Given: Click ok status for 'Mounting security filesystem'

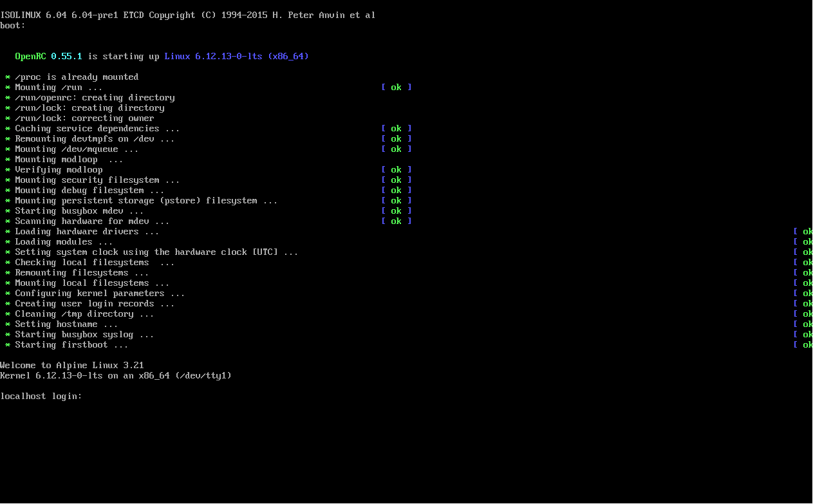Looking at the screenshot, I should coord(397,180).
